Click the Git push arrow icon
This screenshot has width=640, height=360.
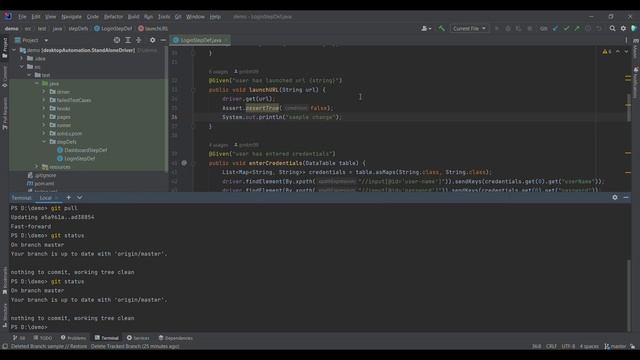[x=577, y=29]
